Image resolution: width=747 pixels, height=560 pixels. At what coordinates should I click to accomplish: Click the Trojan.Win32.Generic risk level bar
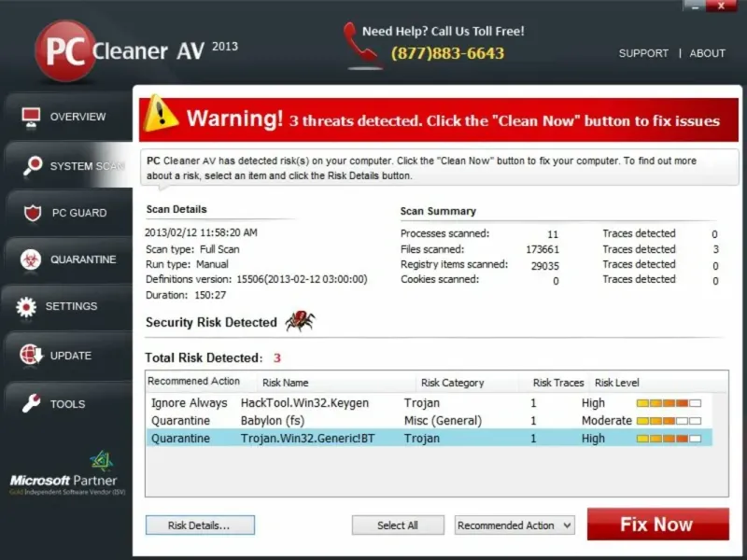pos(669,439)
